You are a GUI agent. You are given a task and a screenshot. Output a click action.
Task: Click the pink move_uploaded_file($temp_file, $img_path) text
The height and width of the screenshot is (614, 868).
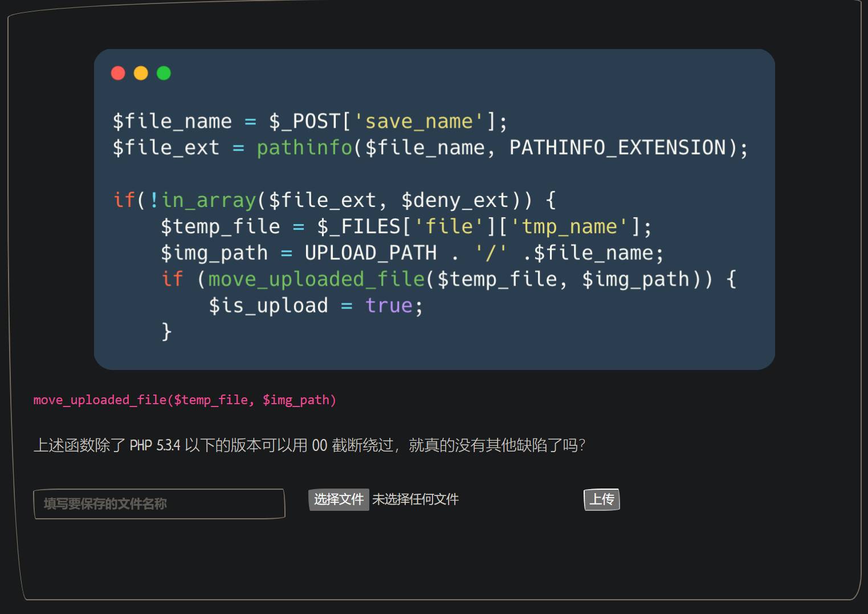185,400
